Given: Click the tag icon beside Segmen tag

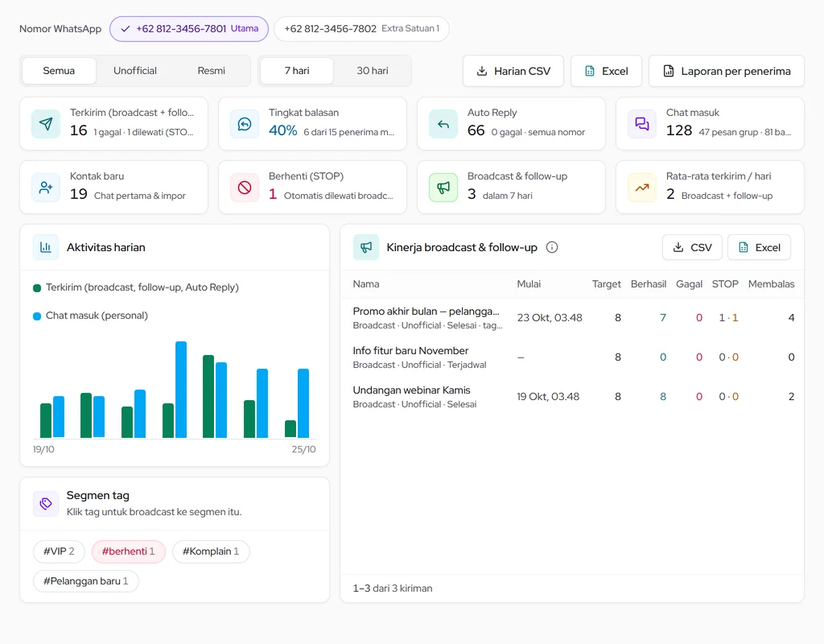Looking at the screenshot, I should click(x=46, y=504).
